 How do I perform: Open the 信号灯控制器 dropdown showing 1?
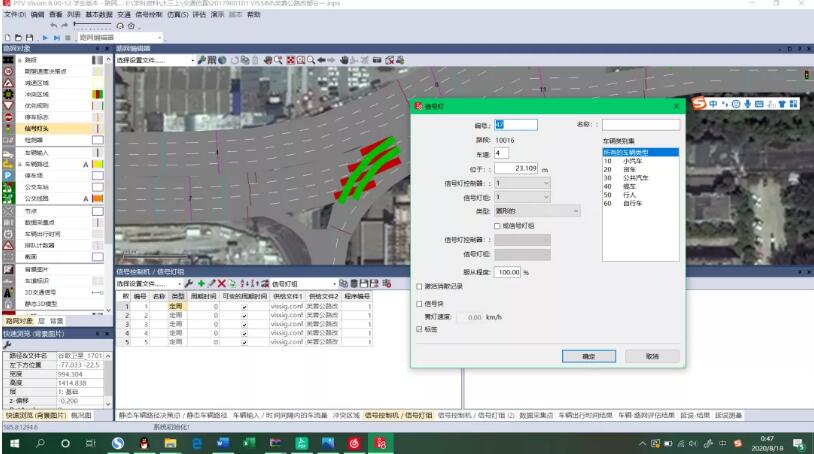click(x=522, y=183)
